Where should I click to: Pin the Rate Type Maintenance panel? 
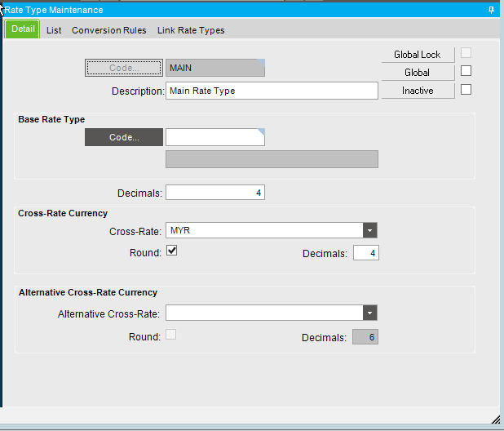[491, 10]
